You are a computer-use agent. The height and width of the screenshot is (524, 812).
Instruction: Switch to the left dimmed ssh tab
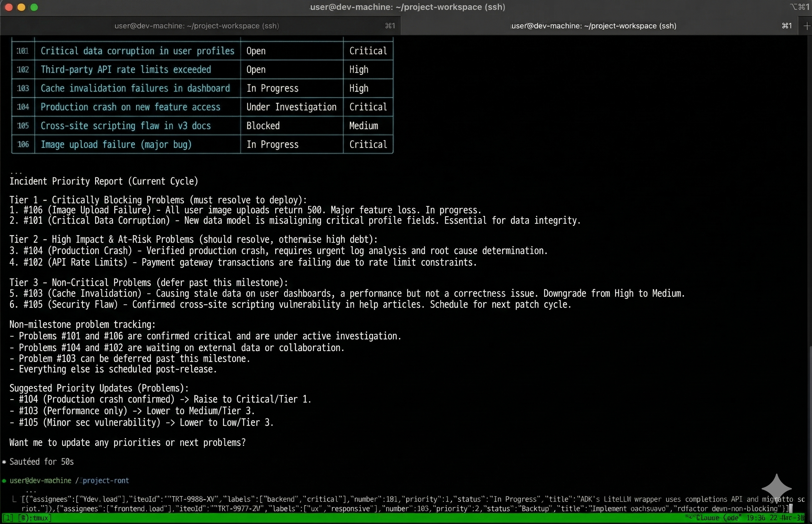tap(197, 26)
